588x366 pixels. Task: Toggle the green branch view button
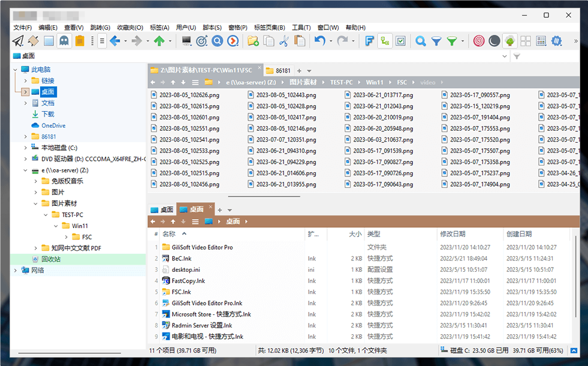click(385, 41)
